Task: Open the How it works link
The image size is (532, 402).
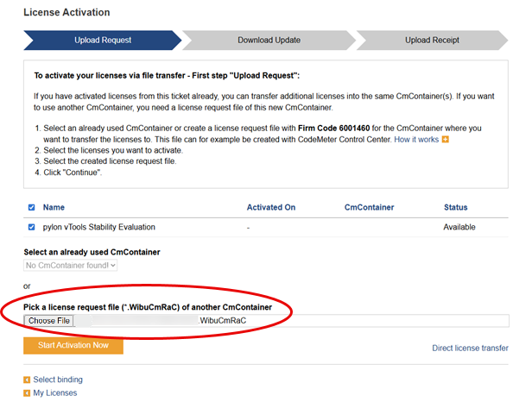Action: coord(416,139)
